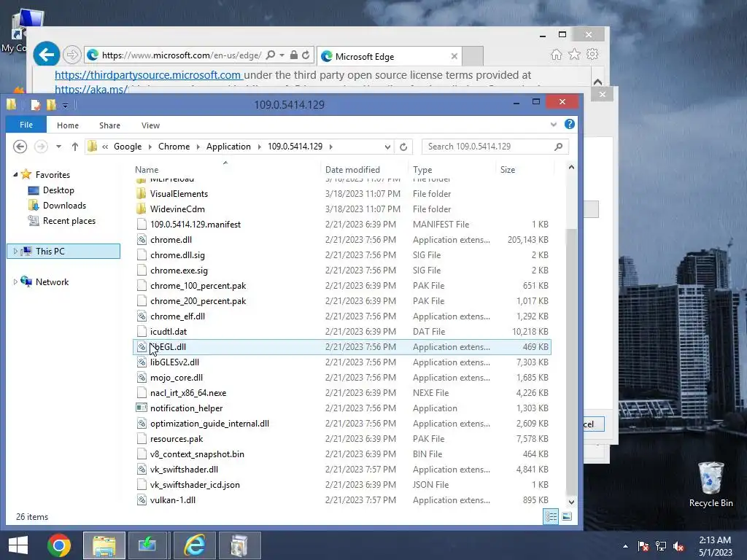Image resolution: width=747 pixels, height=560 pixels.
Task: Open the Share ribbon tab
Action: [109, 125]
